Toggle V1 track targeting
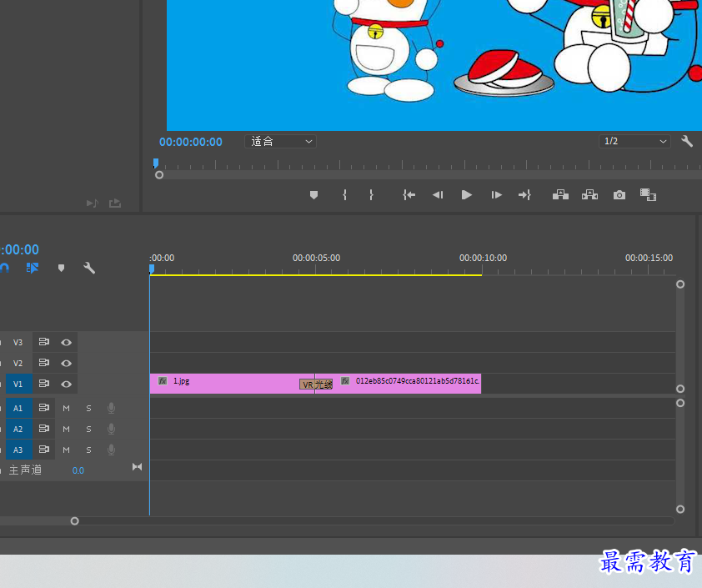 18,384
